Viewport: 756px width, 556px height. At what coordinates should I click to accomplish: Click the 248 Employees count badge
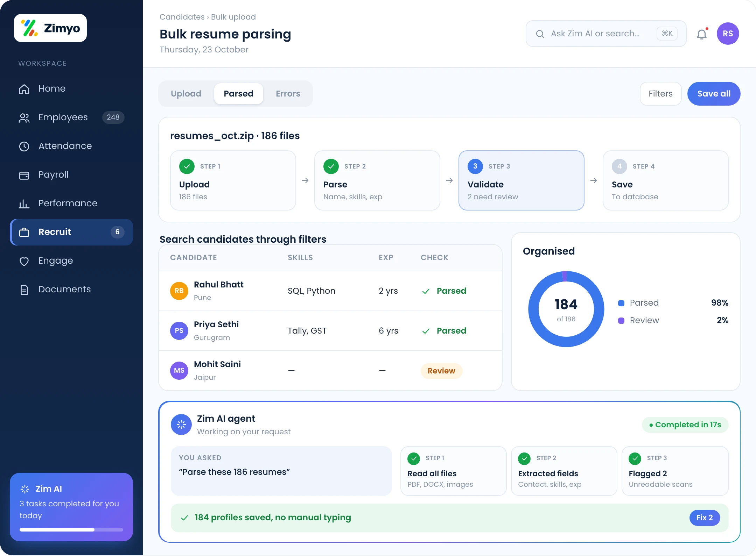pyautogui.click(x=113, y=117)
